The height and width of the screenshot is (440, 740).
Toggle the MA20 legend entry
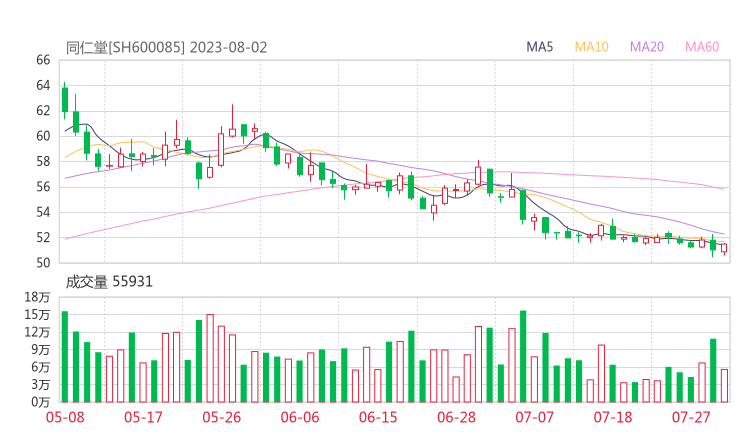(x=646, y=47)
